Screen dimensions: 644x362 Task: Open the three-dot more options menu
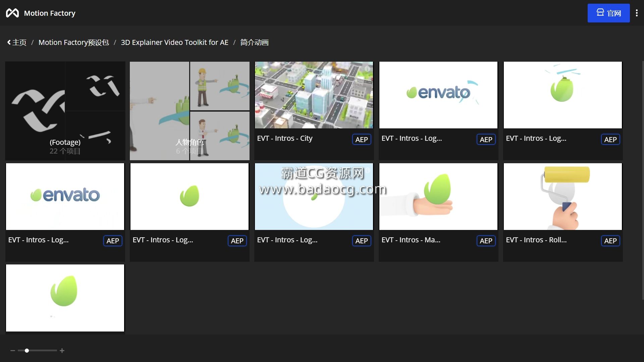637,13
